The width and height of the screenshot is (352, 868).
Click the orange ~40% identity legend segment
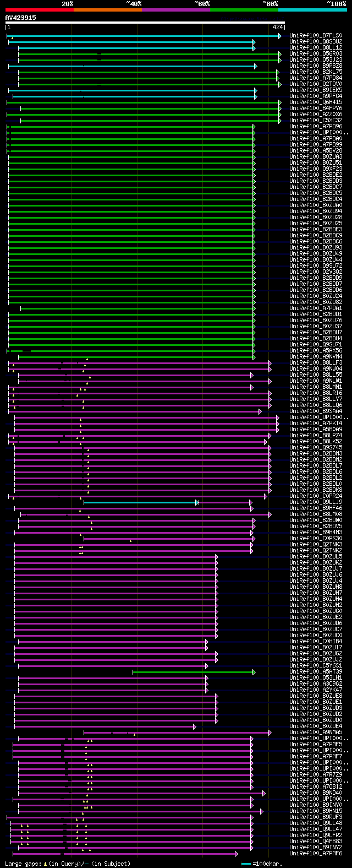coord(107,10)
